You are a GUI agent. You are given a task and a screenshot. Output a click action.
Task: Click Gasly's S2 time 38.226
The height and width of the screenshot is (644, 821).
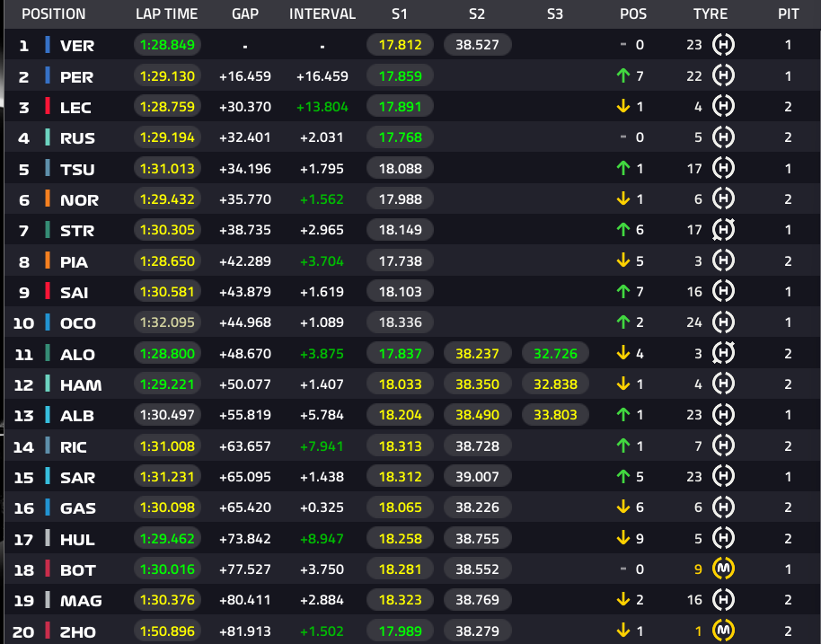coord(477,507)
